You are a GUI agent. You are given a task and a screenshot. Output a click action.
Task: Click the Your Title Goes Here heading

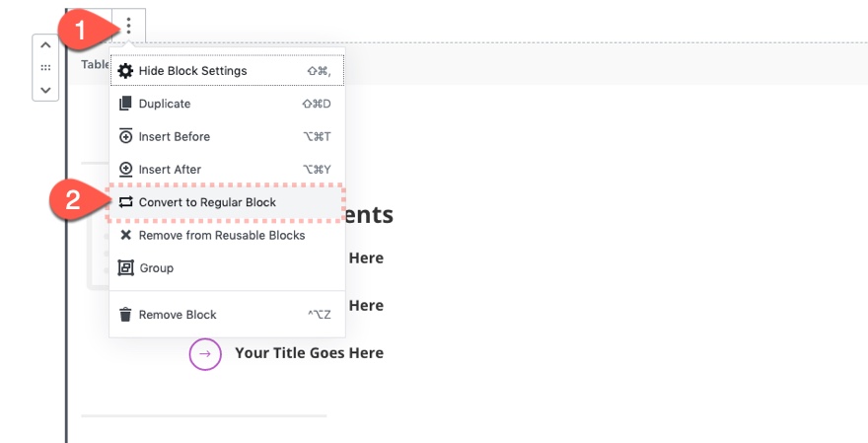point(309,353)
